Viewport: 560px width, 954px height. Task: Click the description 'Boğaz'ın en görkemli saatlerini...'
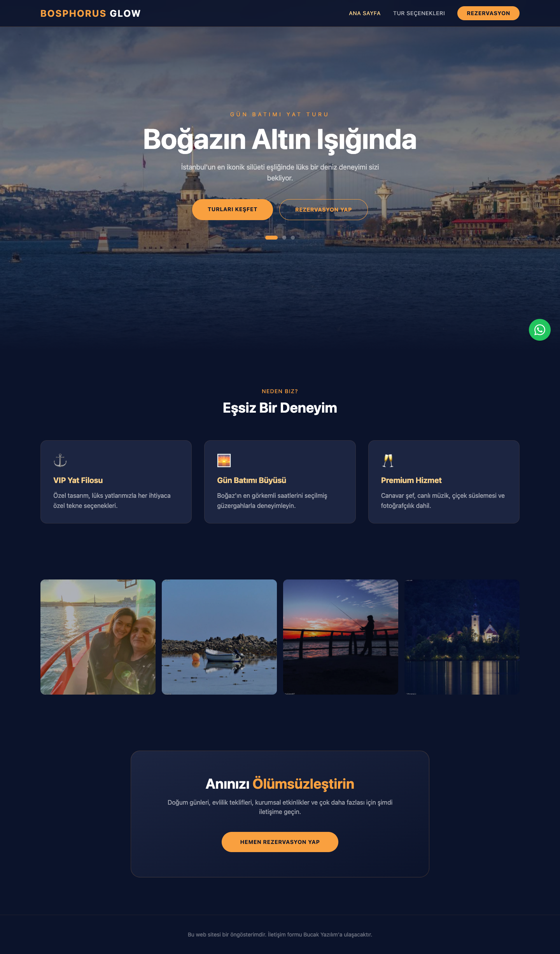pos(272,501)
